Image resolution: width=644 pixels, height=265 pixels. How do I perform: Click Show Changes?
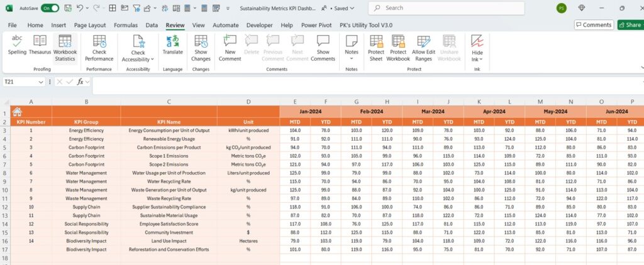coord(201,48)
